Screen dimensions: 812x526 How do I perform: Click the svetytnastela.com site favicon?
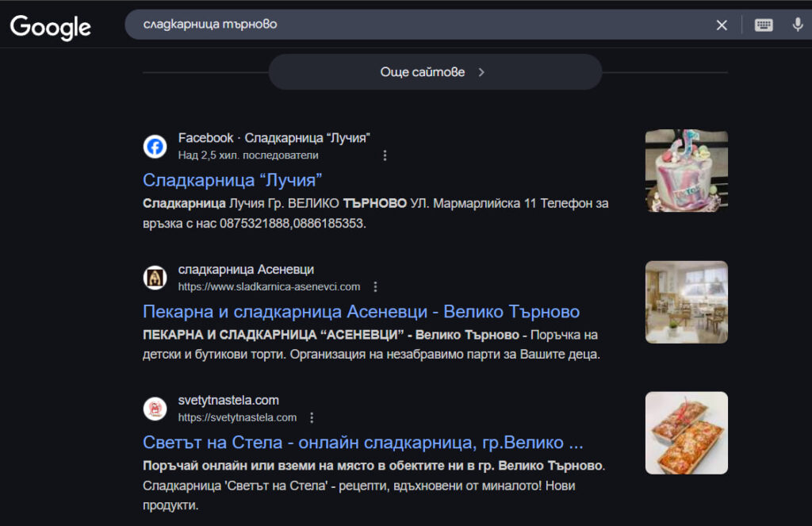point(155,409)
